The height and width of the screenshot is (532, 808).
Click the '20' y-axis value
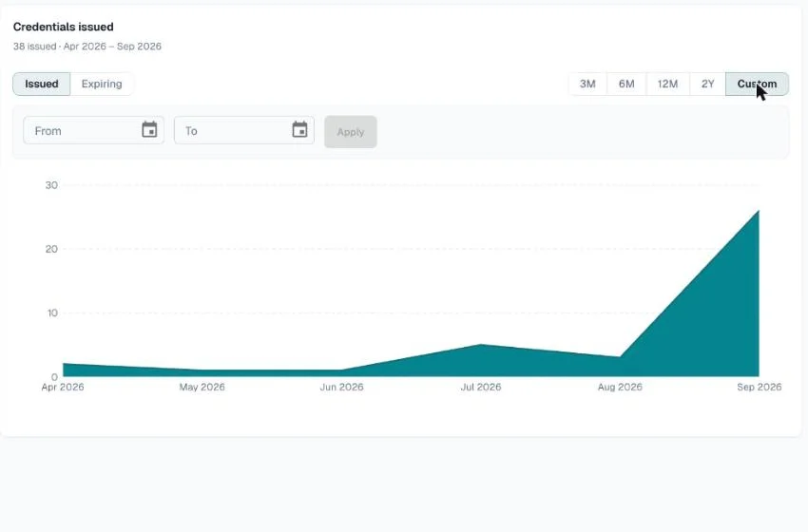coord(51,249)
